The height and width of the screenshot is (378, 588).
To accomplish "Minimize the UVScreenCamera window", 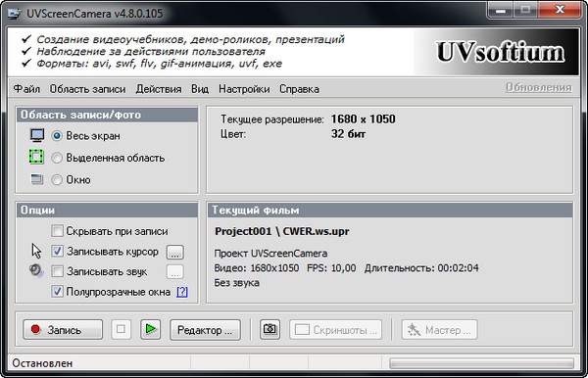I will pos(500,10).
